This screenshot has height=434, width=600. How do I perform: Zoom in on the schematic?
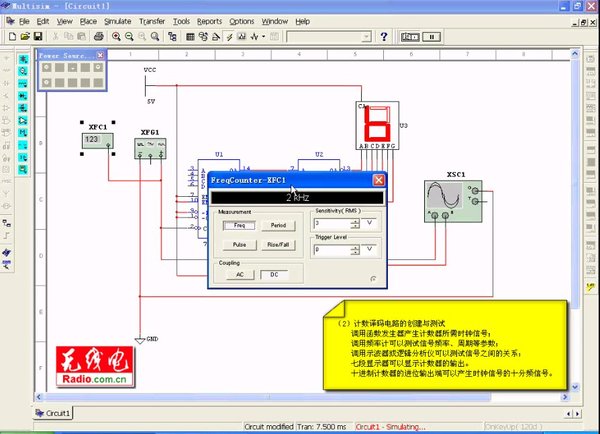pyautogui.click(x=116, y=36)
